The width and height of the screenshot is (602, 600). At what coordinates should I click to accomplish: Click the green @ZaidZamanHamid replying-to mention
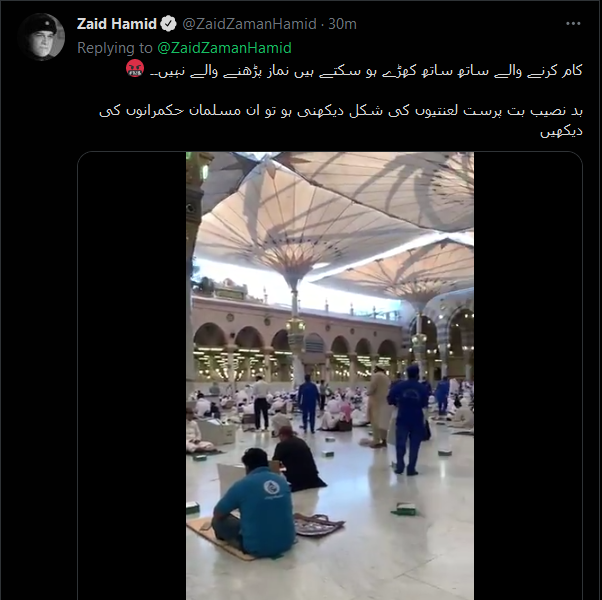tap(224, 48)
